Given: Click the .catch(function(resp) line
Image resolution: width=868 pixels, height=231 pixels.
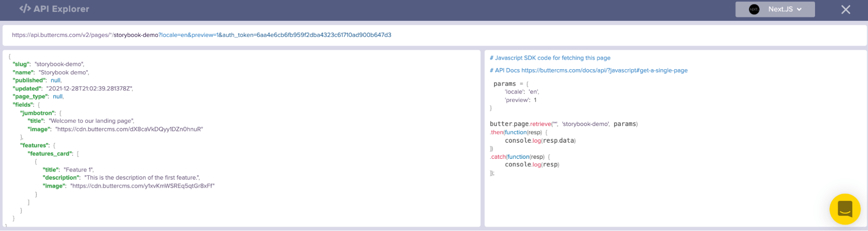Looking at the screenshot, I should [x=520, y=157].
